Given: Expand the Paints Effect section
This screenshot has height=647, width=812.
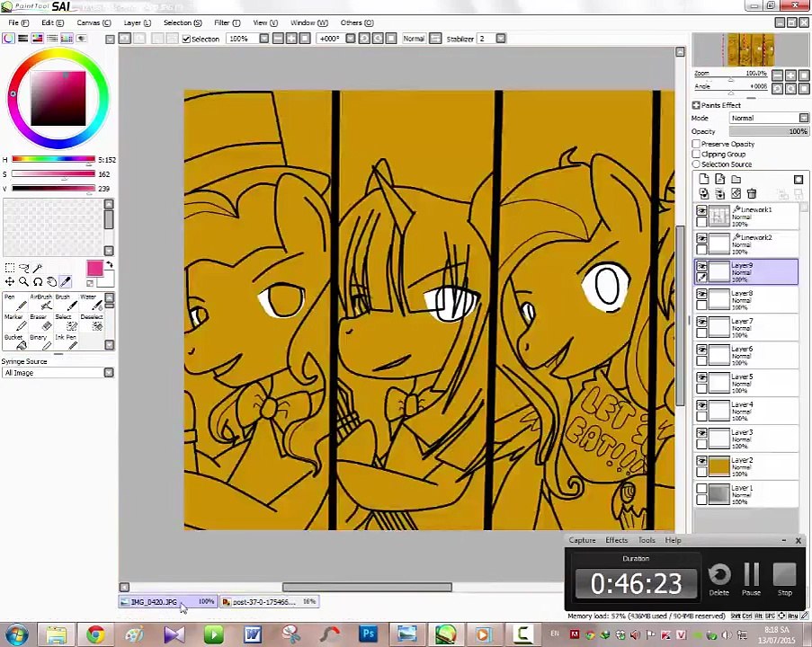Looking at the screenshot, I should (x=696, y=105).
